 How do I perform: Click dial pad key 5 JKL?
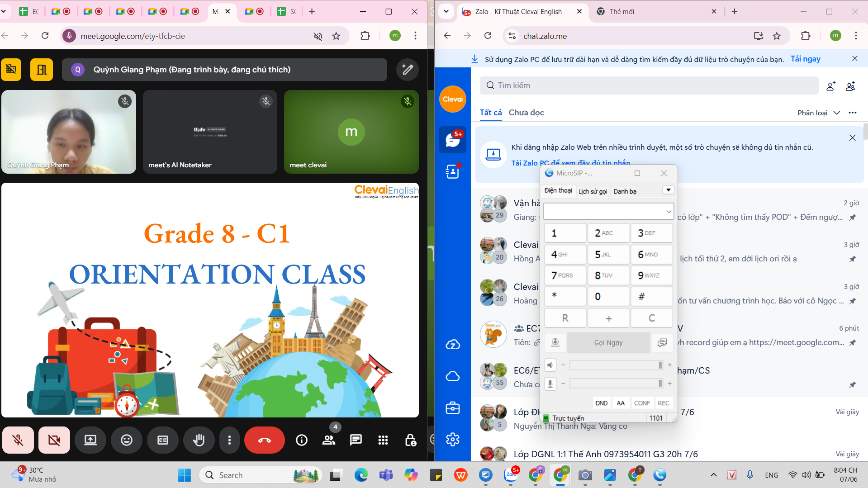click(x=608, y=255)
